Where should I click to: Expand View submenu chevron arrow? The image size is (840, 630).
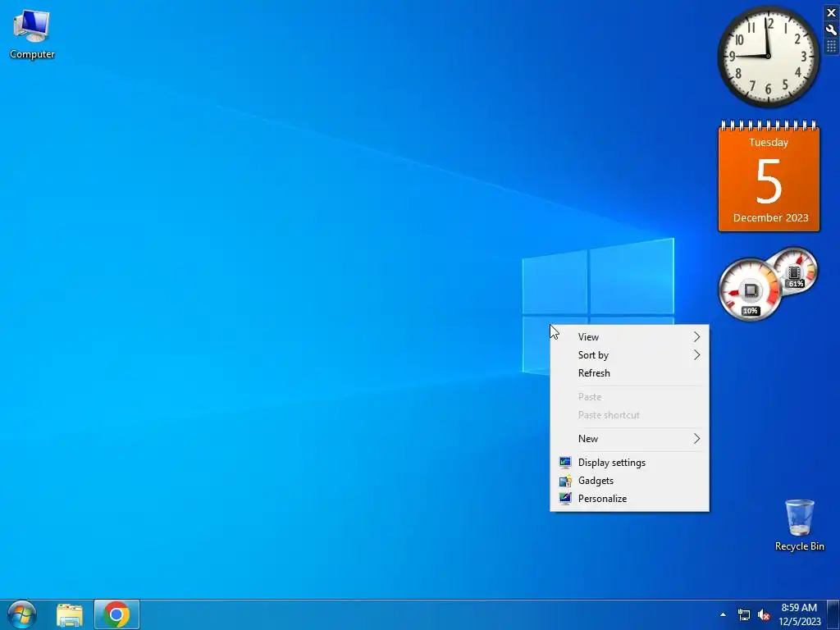click(x=696, y=337)
